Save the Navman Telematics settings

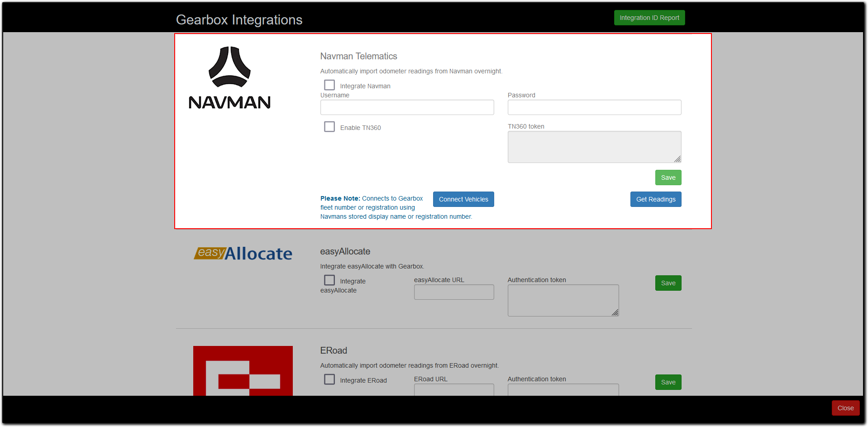(668, 178)
